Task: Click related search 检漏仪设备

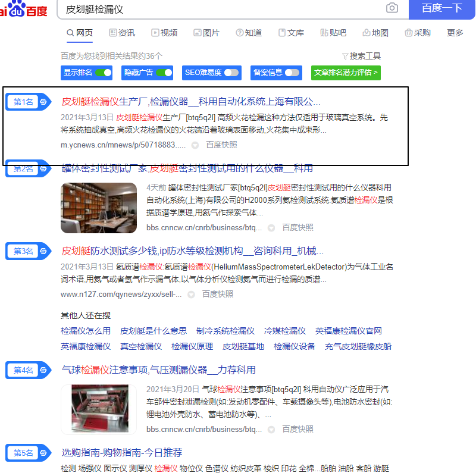Action: click(295, 346)
